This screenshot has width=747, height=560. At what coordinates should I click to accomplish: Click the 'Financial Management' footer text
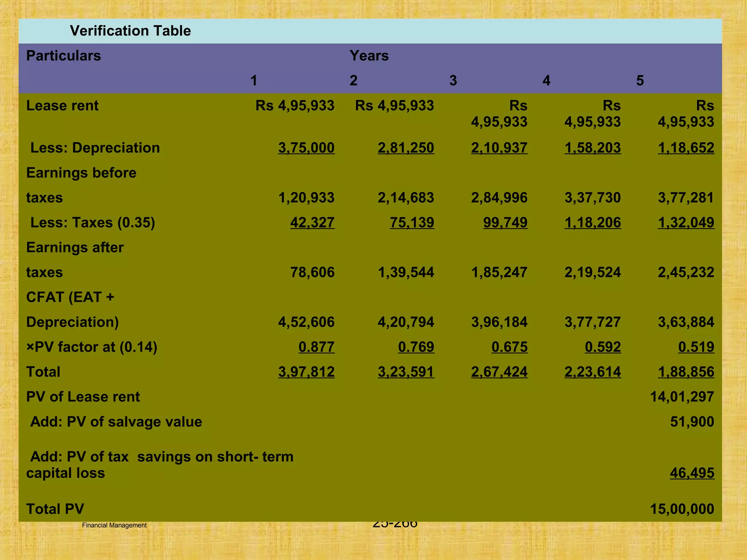[114, 525]
